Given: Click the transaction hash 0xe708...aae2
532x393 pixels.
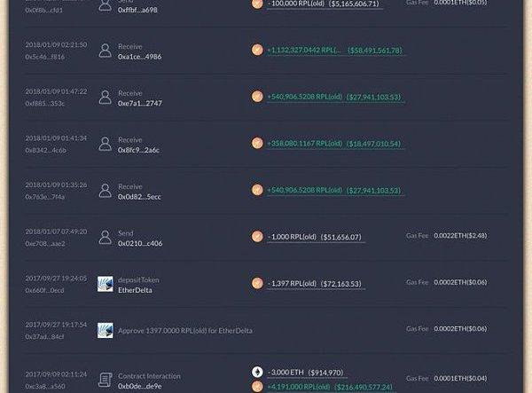Looking at the screenshot, I should 45,243.
